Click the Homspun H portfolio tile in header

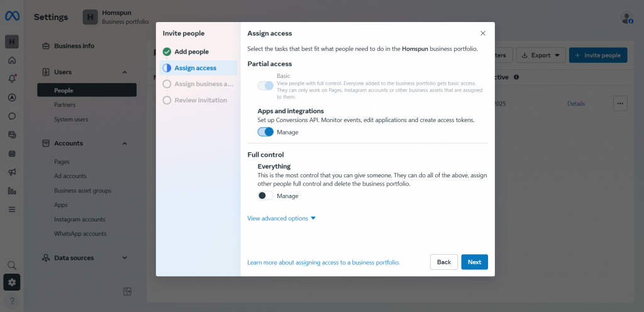[91, 17]
